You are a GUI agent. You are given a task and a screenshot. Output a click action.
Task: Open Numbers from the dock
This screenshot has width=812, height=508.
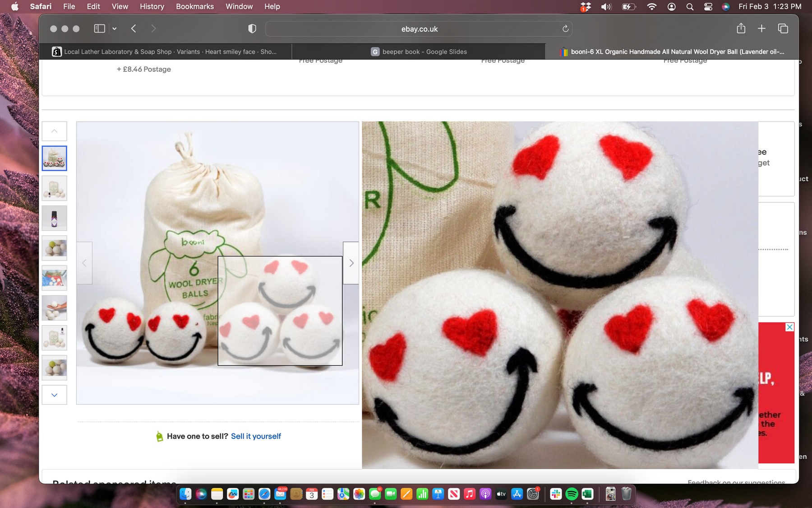point(422,494)
